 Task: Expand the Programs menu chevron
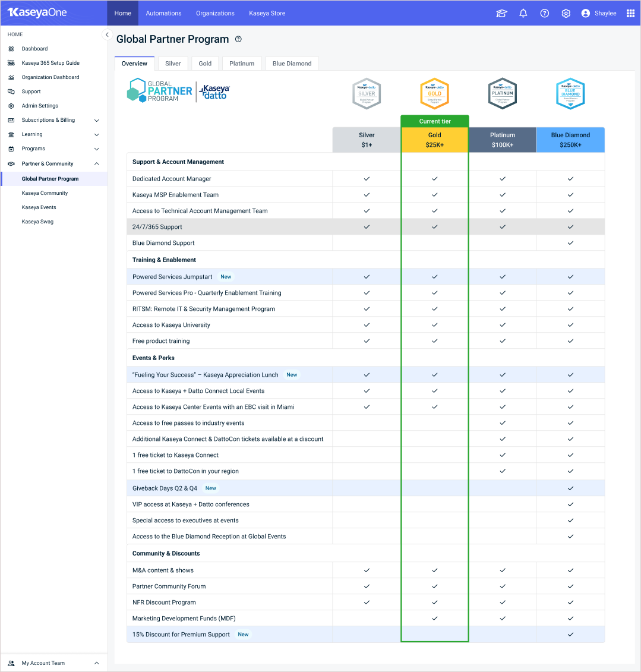(x=97, y=149)
